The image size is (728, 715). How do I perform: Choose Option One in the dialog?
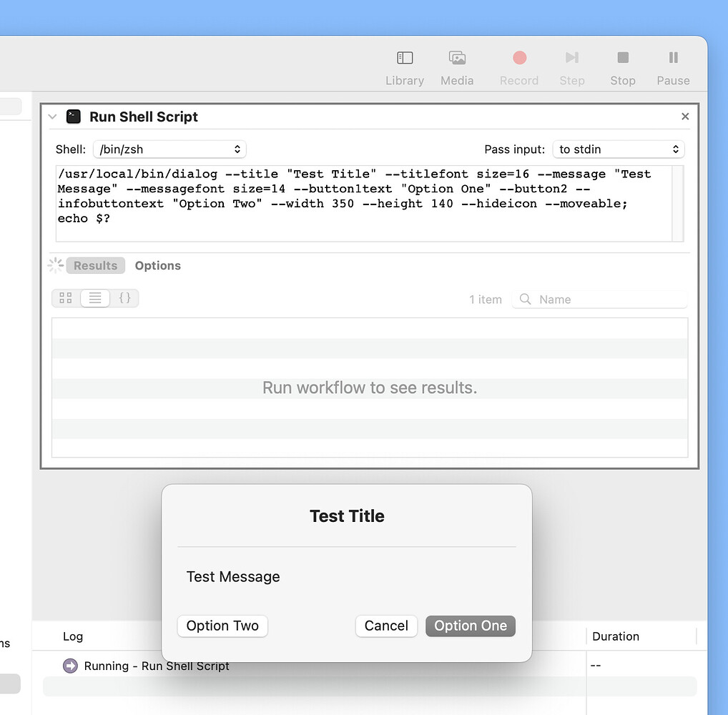470,626
